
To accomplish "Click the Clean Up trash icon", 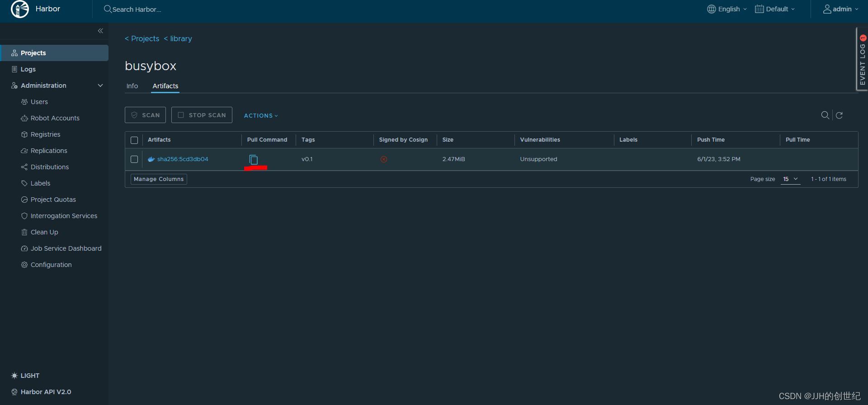I will (x=24, y=232).
